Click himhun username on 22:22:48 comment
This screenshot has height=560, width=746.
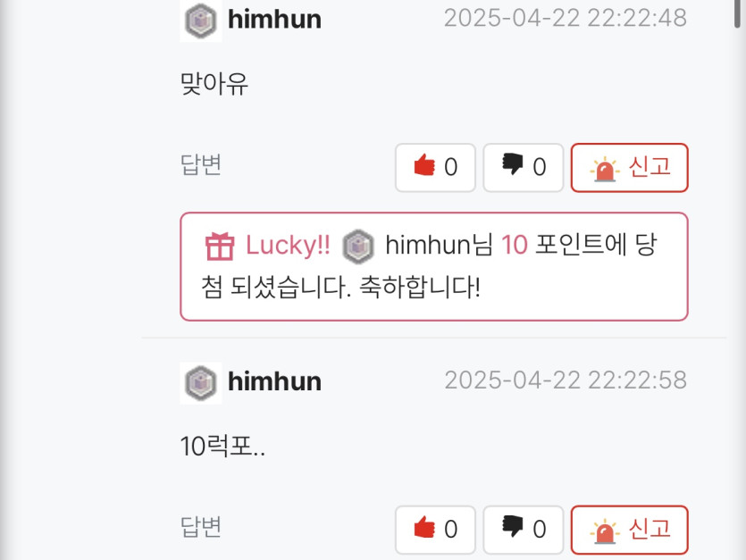pyautogui.click(x=274, y=20)
